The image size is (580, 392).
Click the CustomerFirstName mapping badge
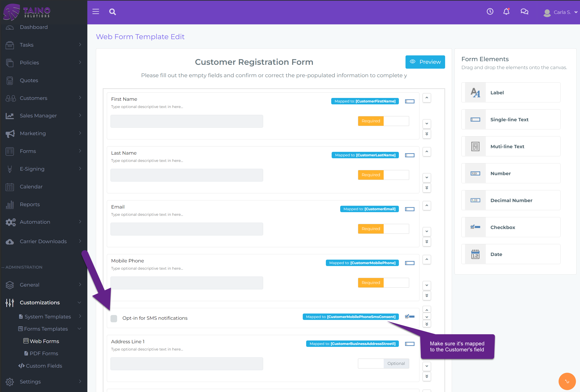click(365, 101)
